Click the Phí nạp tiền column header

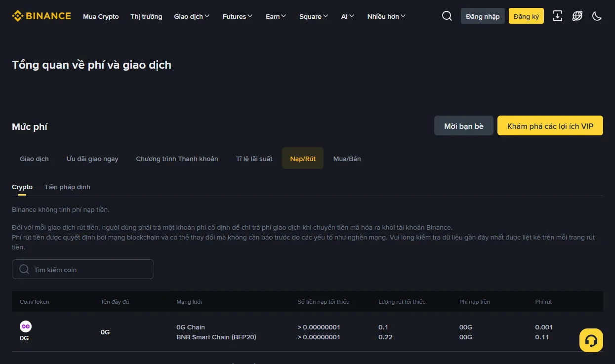[x=475, y=302]
